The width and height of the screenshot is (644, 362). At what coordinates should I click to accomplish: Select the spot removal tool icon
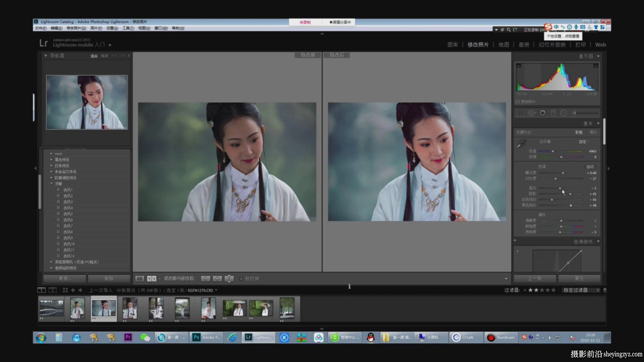pyautogui.click(x=532, y=113)
